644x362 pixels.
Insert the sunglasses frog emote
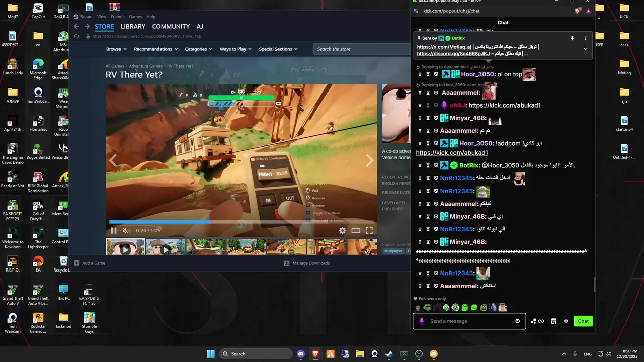coord(427,308)
